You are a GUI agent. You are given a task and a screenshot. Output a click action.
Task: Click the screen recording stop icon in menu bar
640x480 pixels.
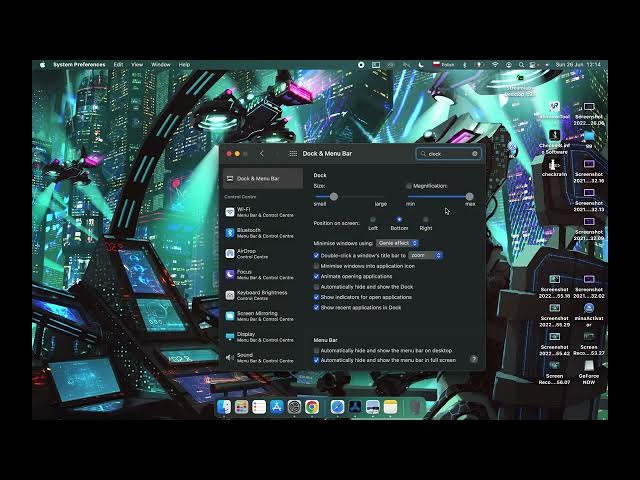tap(361, 64)
